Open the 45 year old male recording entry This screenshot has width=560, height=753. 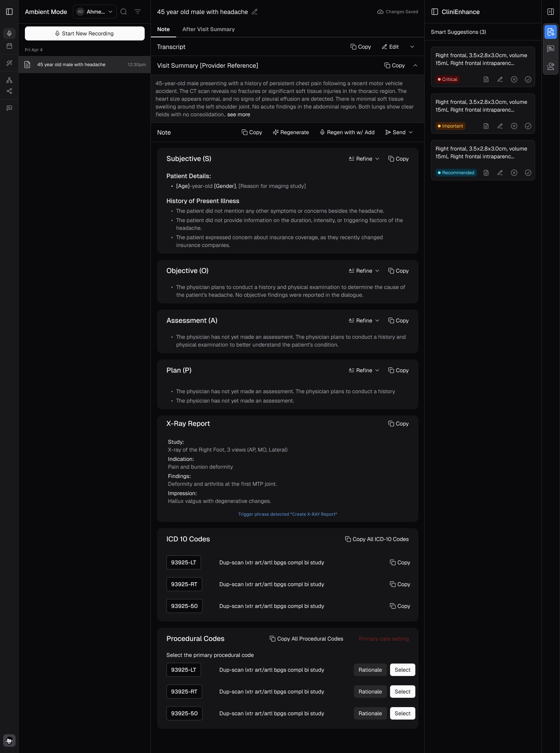point(85,65)
